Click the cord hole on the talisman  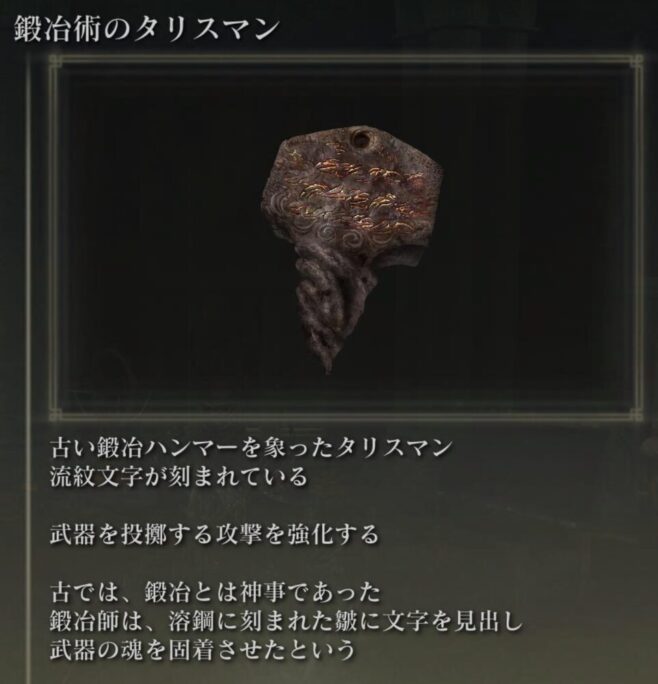(x=361, y=140)
